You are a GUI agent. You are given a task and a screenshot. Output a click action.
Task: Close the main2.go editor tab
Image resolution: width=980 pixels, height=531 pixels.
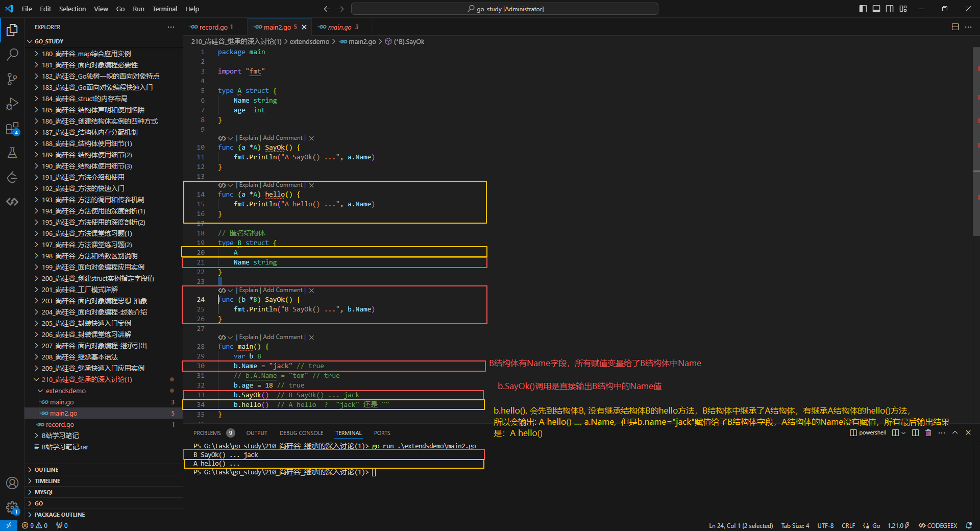tap(304, 27)
